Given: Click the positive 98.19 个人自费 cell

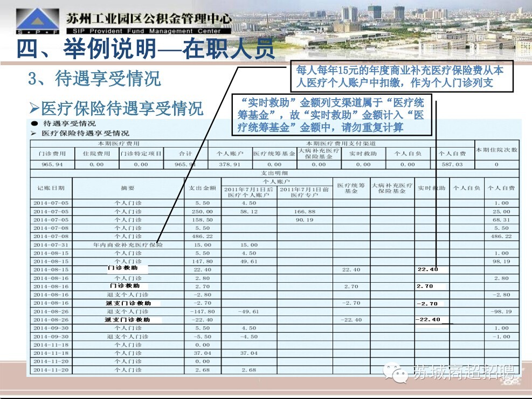Looking at the screenshot, I should click(501, 262).
